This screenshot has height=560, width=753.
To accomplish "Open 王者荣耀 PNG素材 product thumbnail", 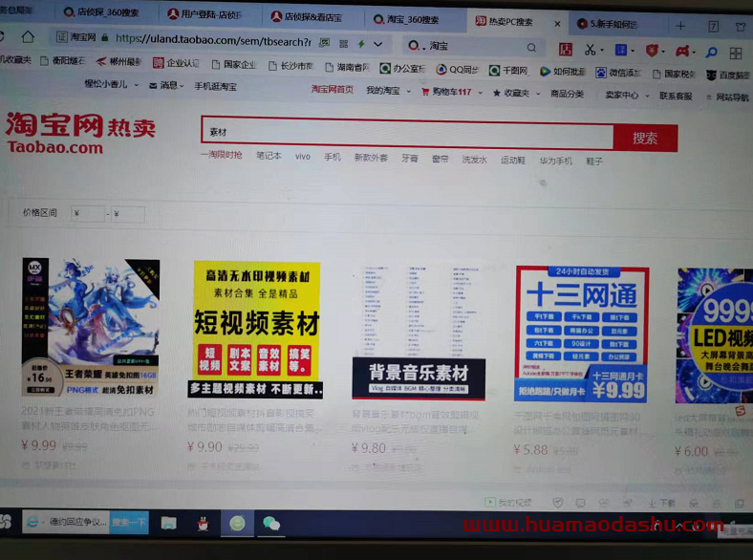I will (x=91, y=328).
